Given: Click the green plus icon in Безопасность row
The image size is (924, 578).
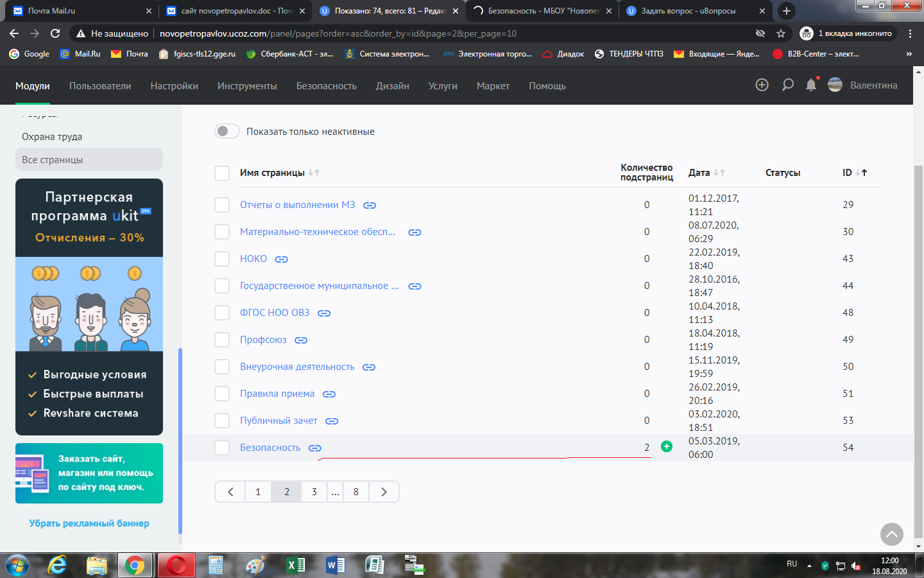Looking at the screenshot, I should [x=667, y=447].
